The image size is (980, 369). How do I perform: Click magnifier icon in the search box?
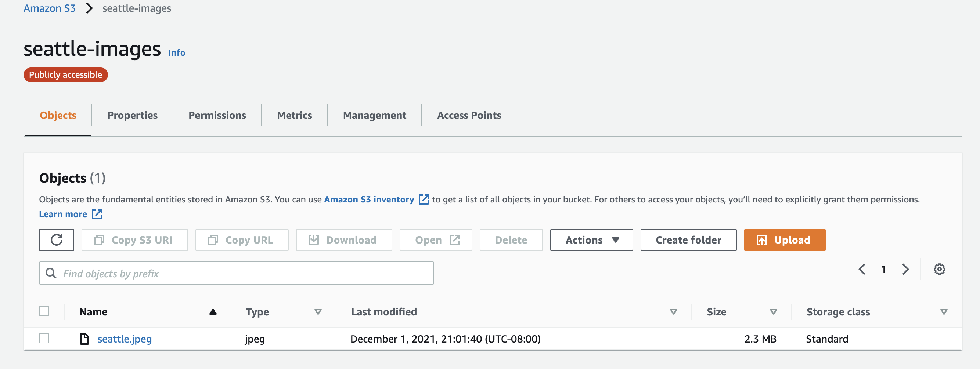click(51, 273)
